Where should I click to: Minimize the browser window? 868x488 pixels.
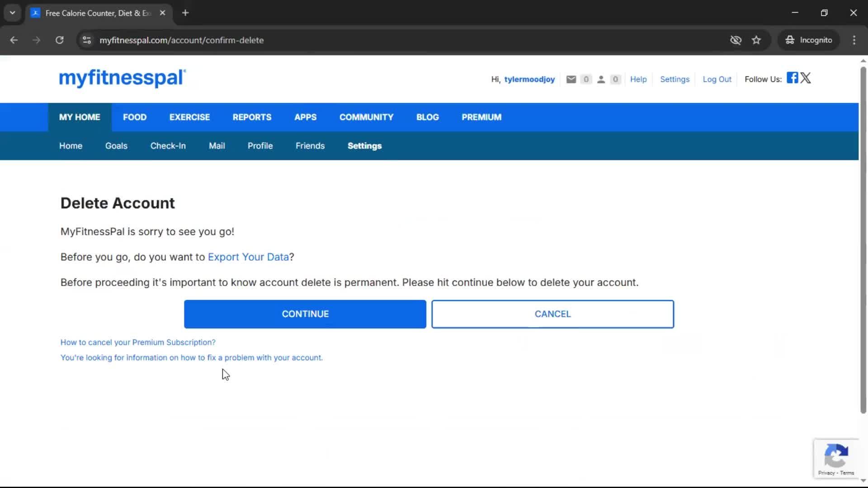pos(795,13)
